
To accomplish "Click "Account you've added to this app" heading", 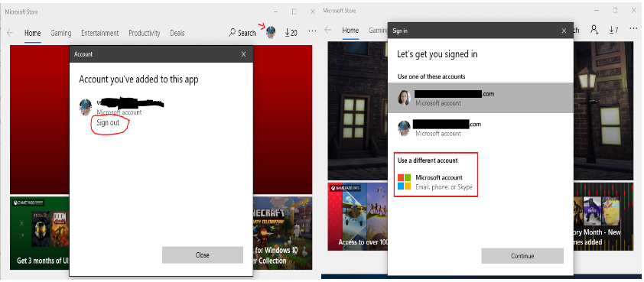I will (138, 79).
